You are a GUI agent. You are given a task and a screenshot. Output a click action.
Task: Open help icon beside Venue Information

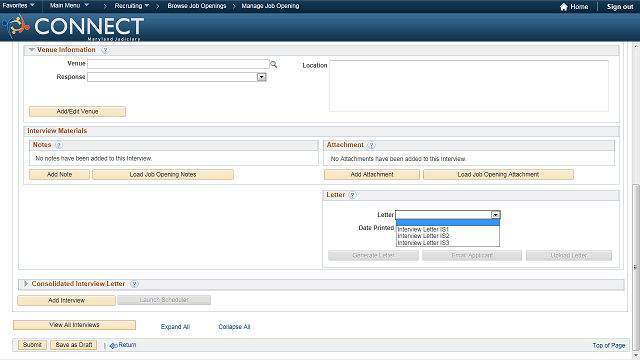[105, 50]
